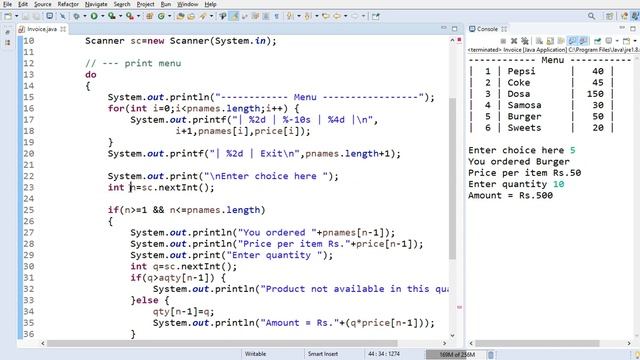This screenshot has width=640, height=360.
Task: Click the editor vertical scrollbar thumb
Action: click(x=452, y=178)
